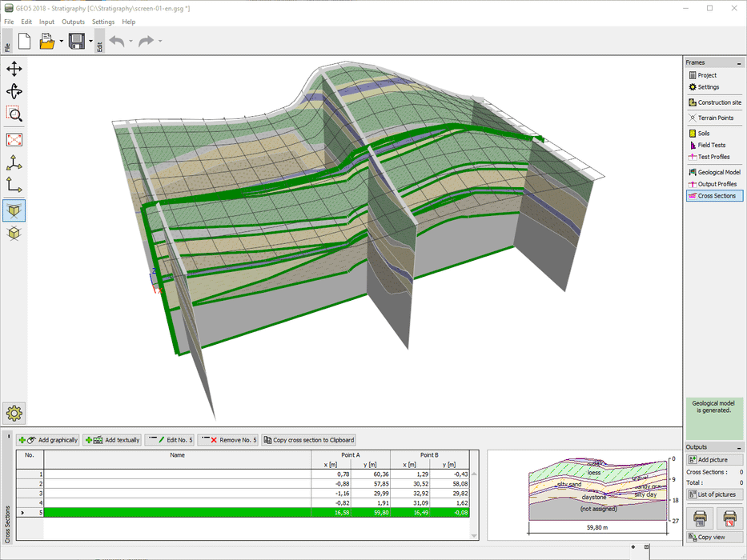Collapse the Outputs panel with minus button
The width and height of the screenshot is (747, 560).
click(741, 446)
